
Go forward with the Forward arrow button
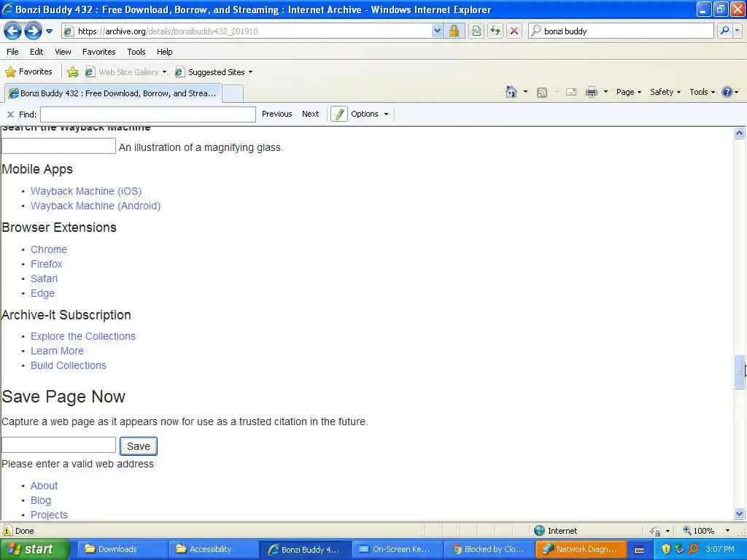coord(33,31)
